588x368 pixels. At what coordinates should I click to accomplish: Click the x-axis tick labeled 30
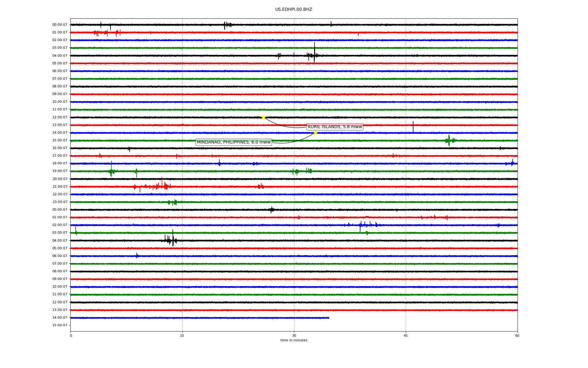(294, 335)
